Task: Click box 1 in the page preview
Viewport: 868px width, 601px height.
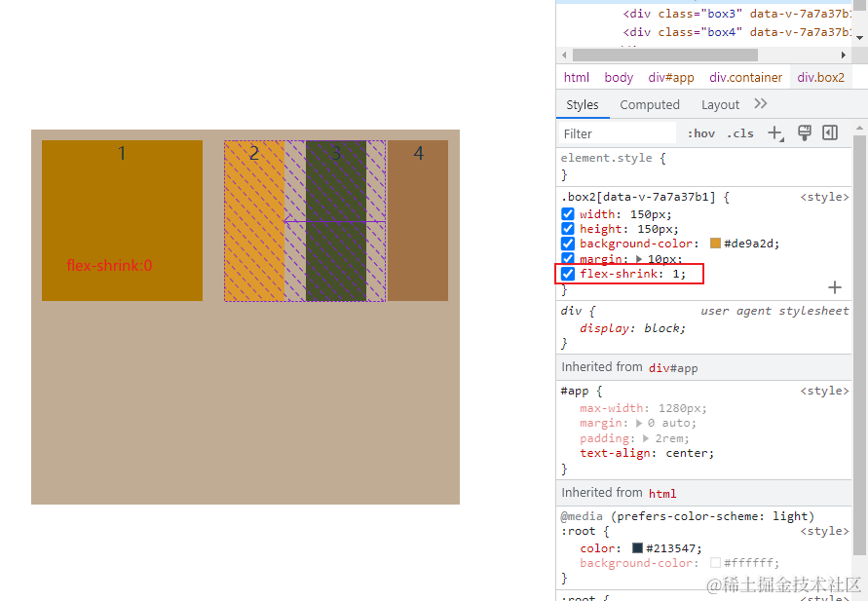Action: (122, 220)
